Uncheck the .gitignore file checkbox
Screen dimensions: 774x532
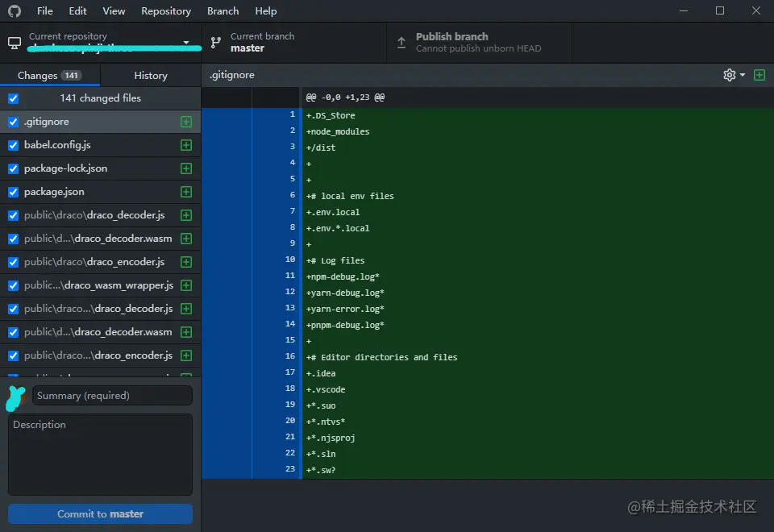point(14,122)
